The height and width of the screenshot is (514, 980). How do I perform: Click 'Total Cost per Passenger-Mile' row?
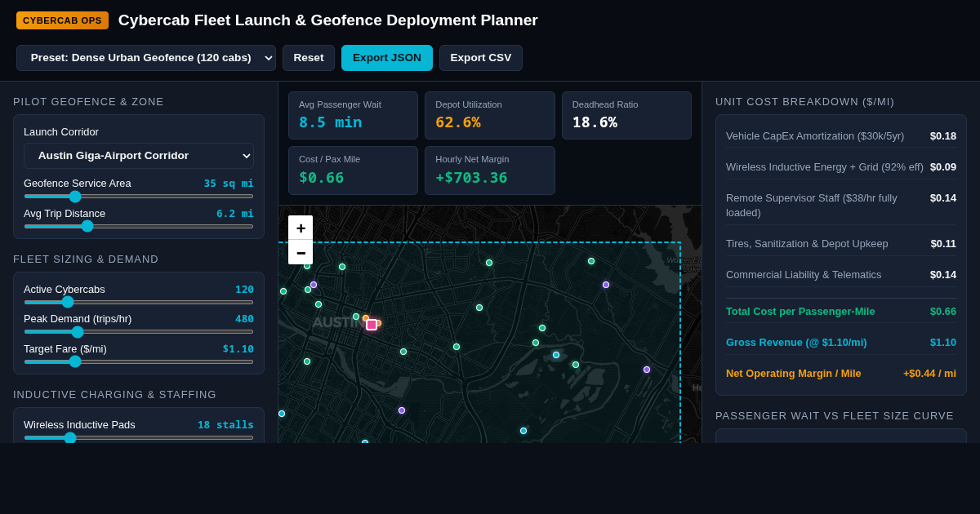tap(841, 312)
